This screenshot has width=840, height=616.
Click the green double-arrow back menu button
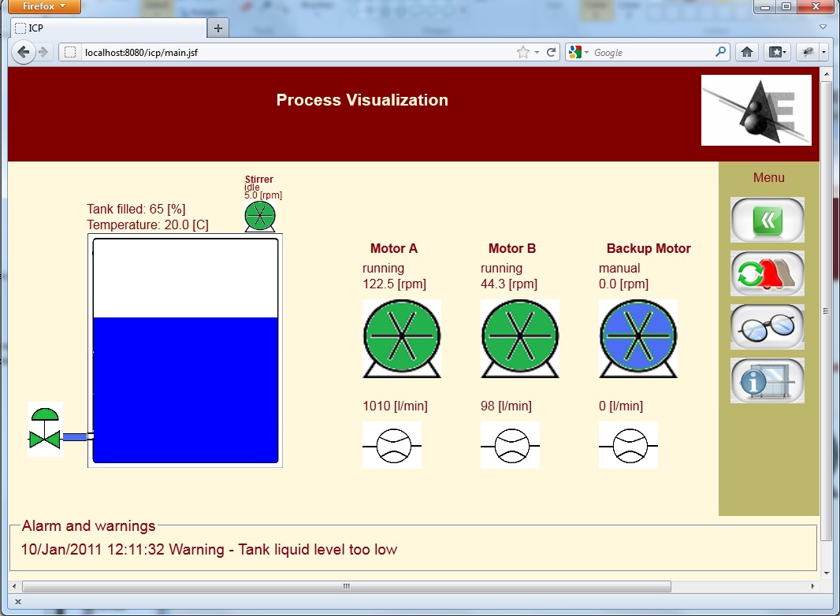tap(768, 220)
